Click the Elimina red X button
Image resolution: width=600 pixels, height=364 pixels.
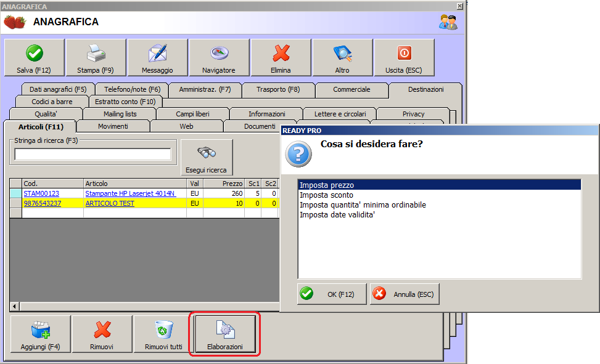[281, 57]
